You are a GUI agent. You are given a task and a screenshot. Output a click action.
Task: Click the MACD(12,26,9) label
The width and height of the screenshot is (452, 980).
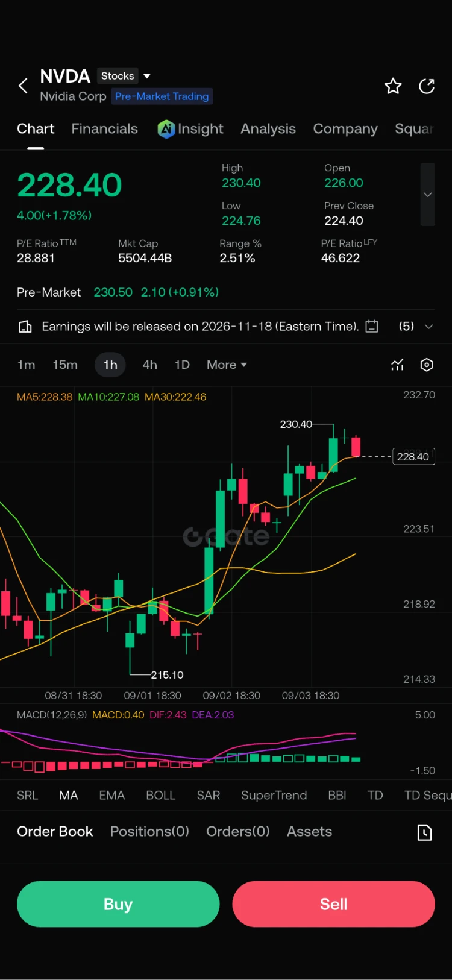click(x=52, y=715)
